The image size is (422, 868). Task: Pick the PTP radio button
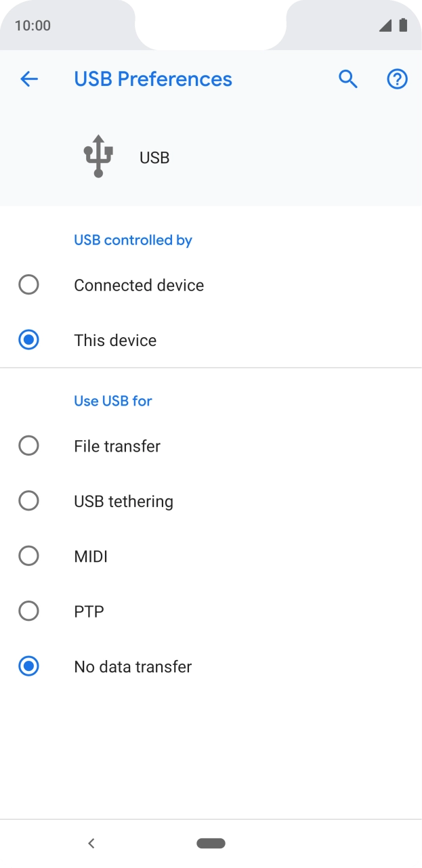[28, 611]
